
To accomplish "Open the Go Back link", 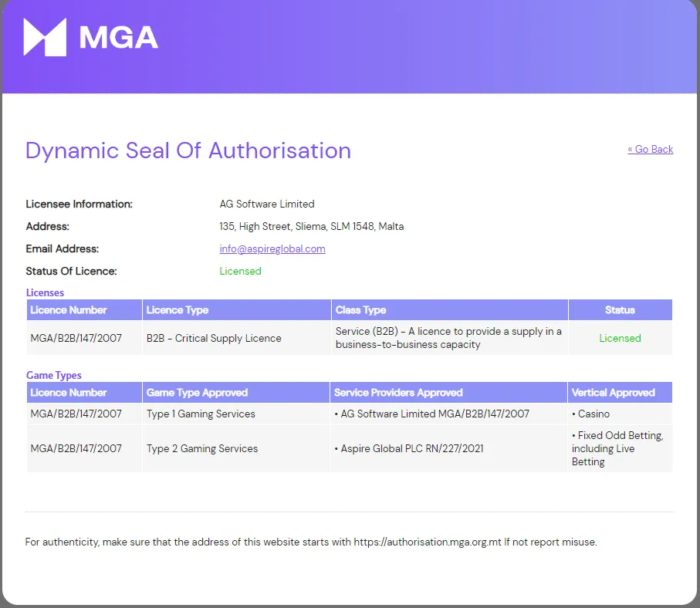I will click(651, 149).
